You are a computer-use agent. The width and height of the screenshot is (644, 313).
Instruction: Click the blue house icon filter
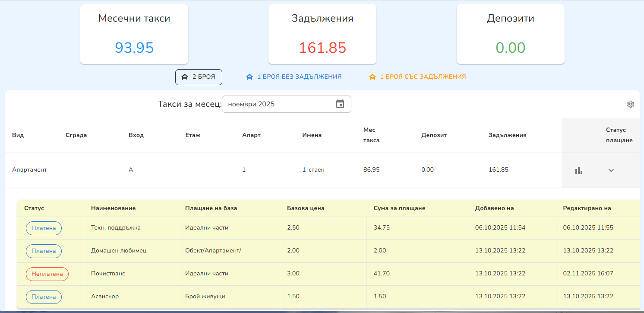249,77
